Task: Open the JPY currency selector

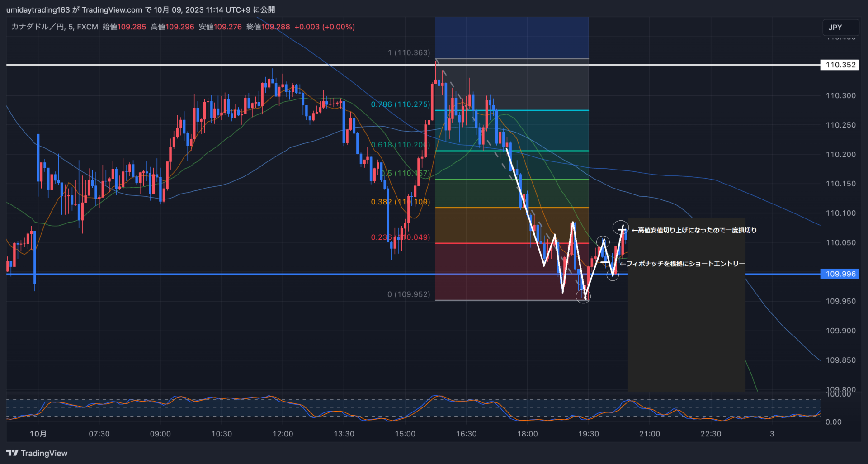Action: click(840, 28)
